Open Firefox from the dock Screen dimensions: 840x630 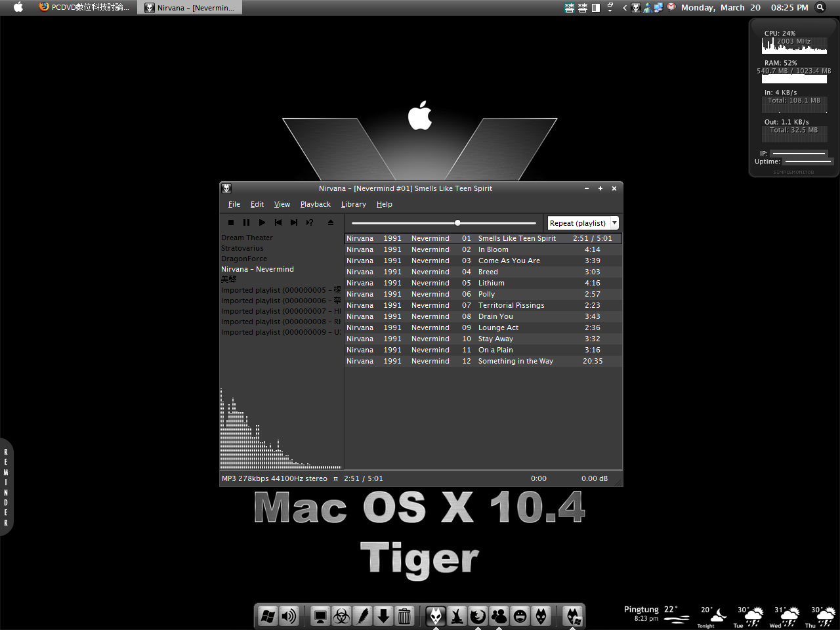coord(478,616)
